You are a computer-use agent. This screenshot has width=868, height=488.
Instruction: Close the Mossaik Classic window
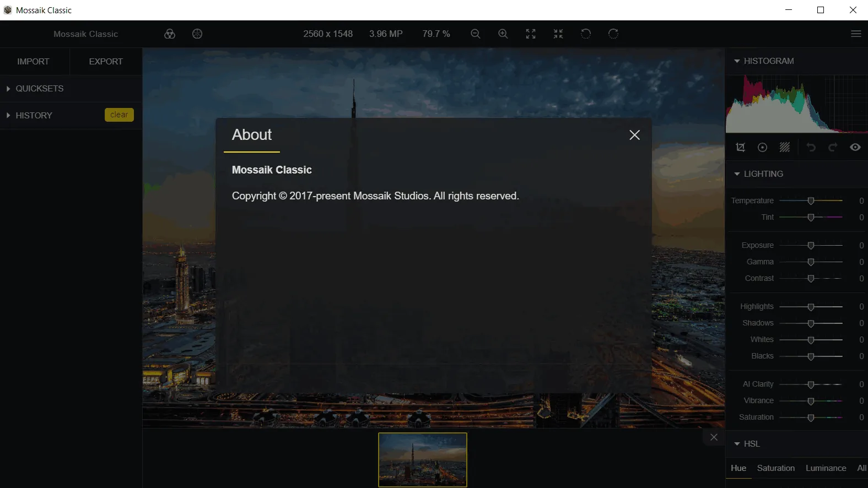click(x=853, y=10)
